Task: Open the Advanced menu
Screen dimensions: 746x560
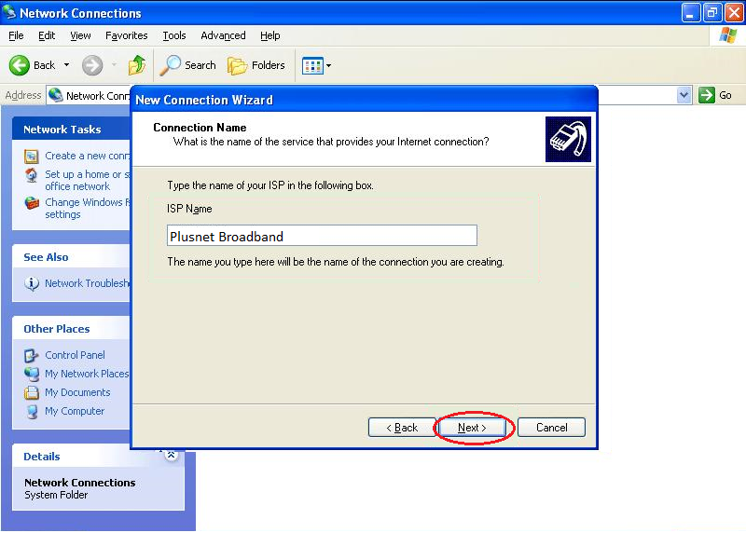Action: [223, 35]
